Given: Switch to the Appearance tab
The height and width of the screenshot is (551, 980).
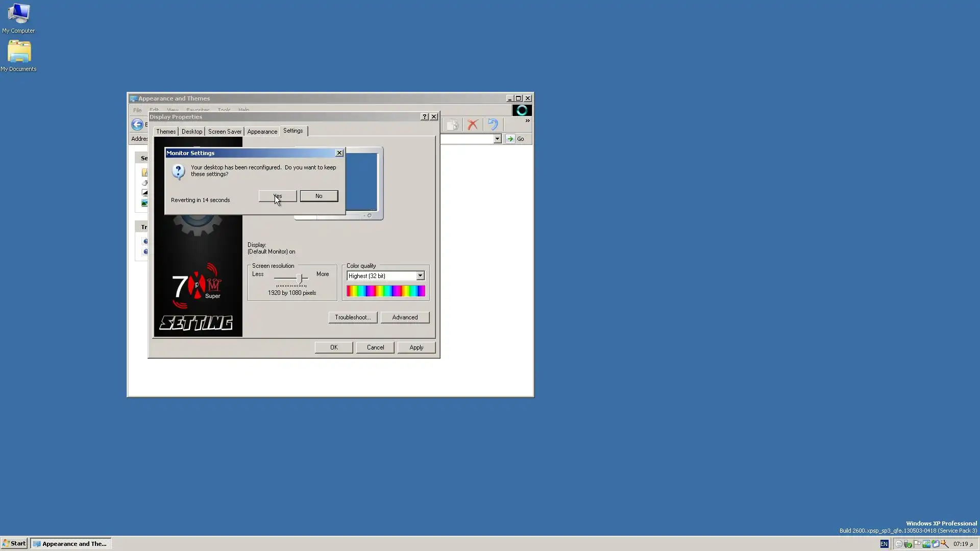Looking at the screenshot, I should [x=262, y=132].
